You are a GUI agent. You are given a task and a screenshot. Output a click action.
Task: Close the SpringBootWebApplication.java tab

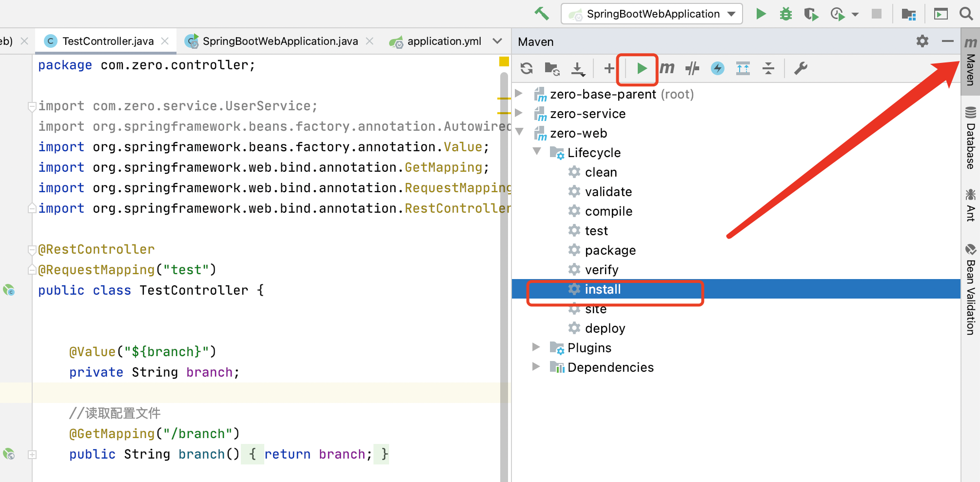click(370, 41)
